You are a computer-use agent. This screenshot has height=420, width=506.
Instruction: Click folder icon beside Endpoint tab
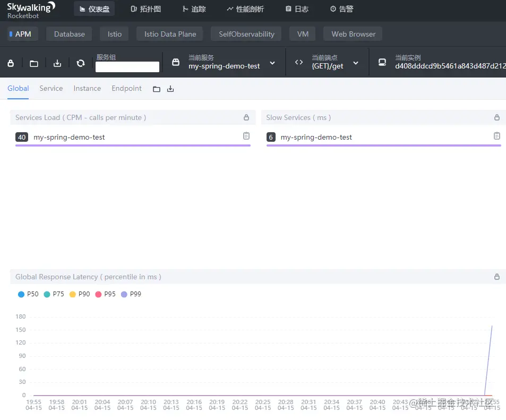pyautogui.click(x=157, y=89)
